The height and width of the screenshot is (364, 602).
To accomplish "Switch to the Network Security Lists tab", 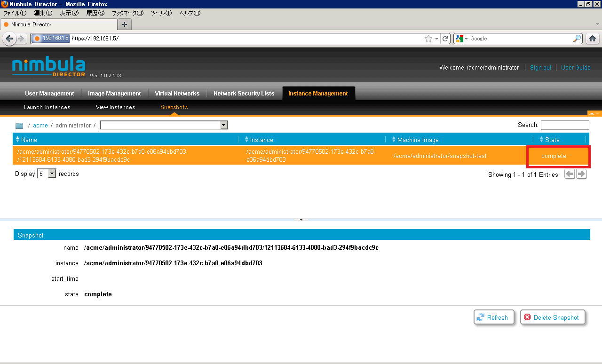I will 244,94.
